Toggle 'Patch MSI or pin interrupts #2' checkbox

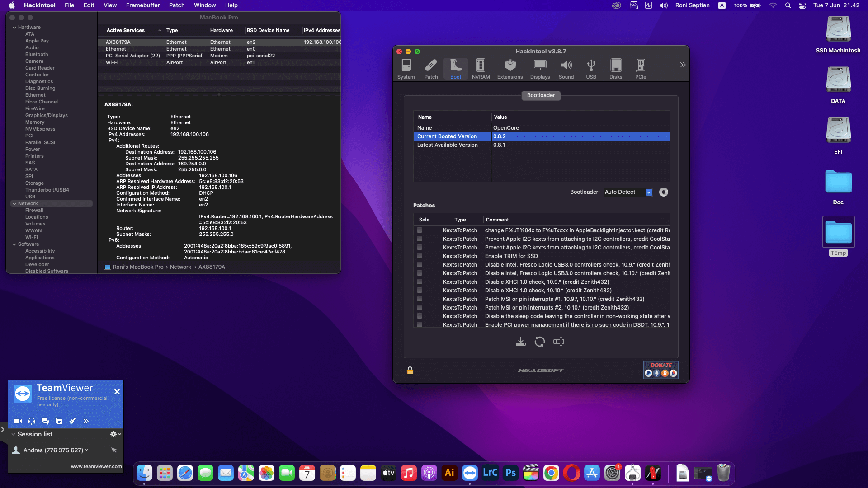pos(420,308)
